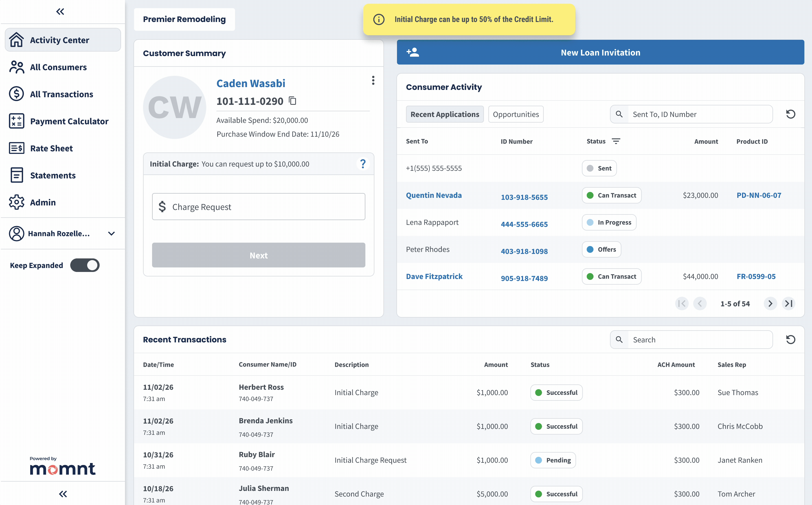Reset the Consumer Activity search with refresh icon
Image resolution: width=812 pixels, height=505 pixels.
coord(791,114)
